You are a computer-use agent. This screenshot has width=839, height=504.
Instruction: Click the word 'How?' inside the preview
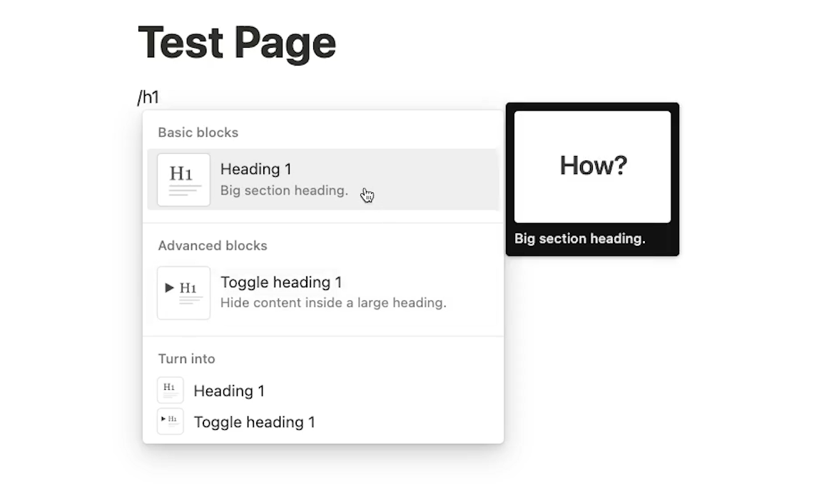[x=593, y=165]
